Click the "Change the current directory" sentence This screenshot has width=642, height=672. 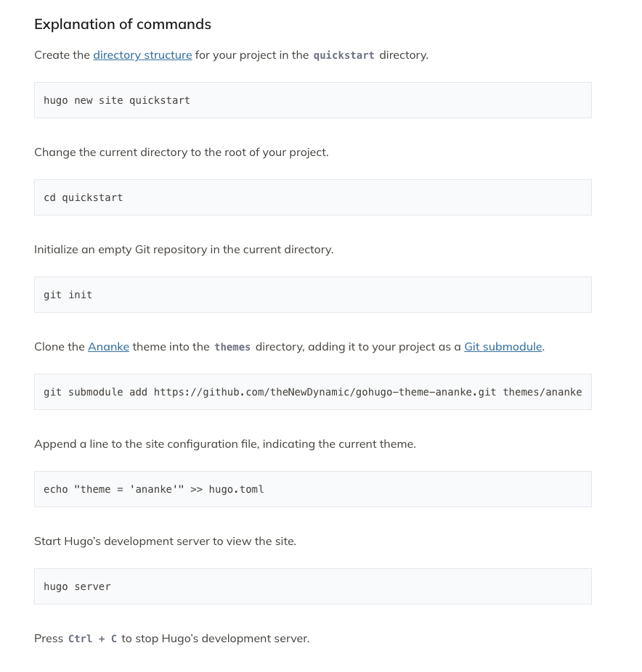pyautogui.click(x=181, y=152)
